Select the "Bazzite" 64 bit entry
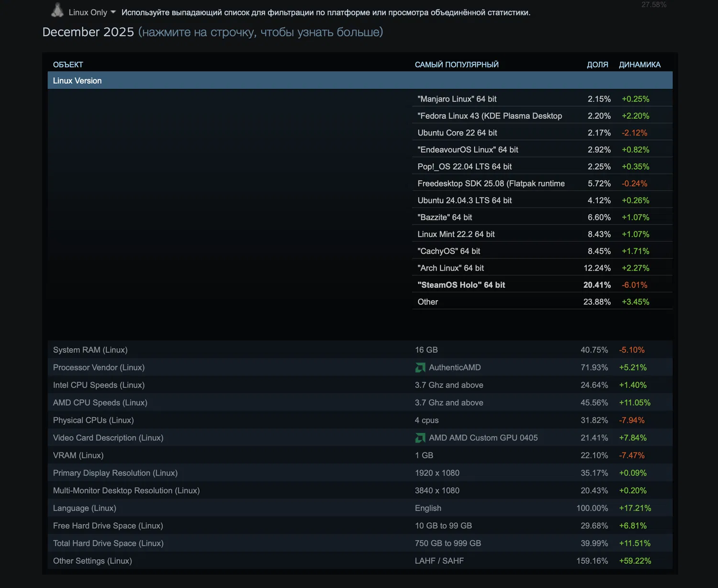Image resolution: width=718 pixels, height=588 pixels. pos(445,217)
